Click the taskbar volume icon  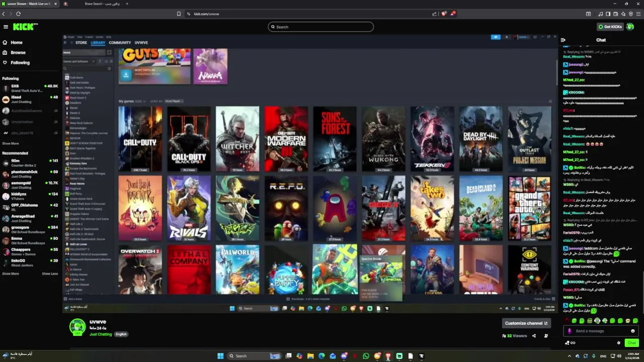(619, 356)
